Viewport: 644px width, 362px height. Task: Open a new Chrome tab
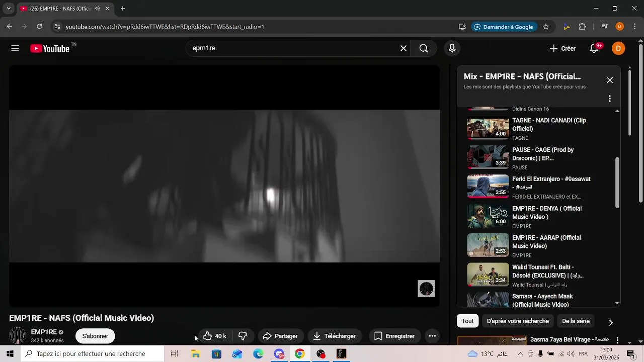coord(123,9)
